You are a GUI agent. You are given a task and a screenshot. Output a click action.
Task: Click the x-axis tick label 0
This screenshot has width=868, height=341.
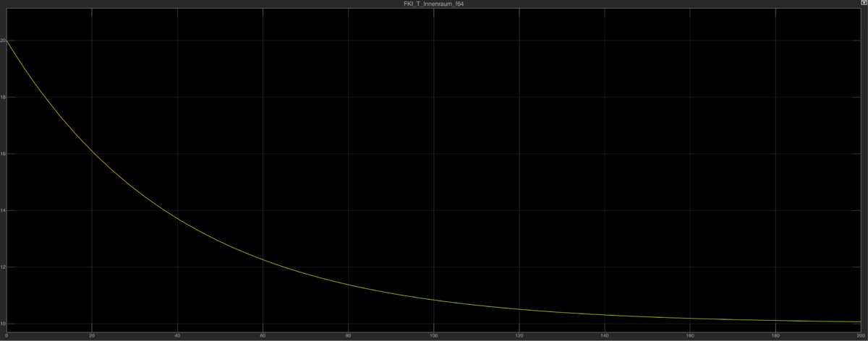click(x=7, y=336)
